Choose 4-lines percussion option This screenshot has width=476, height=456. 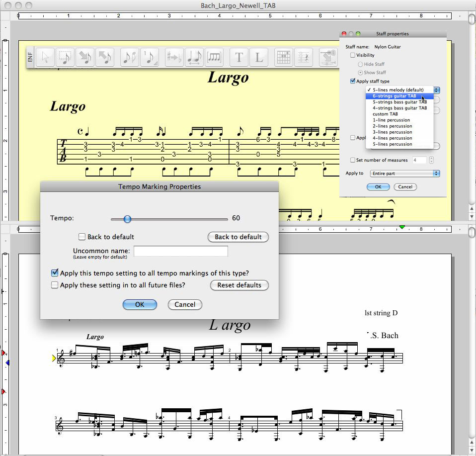tap(399, 138)
